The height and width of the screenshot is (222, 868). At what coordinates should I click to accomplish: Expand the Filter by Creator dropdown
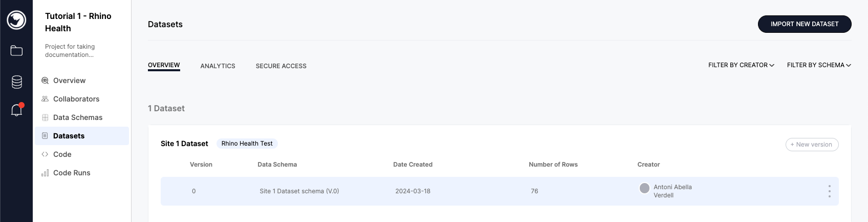pos(741,65)
